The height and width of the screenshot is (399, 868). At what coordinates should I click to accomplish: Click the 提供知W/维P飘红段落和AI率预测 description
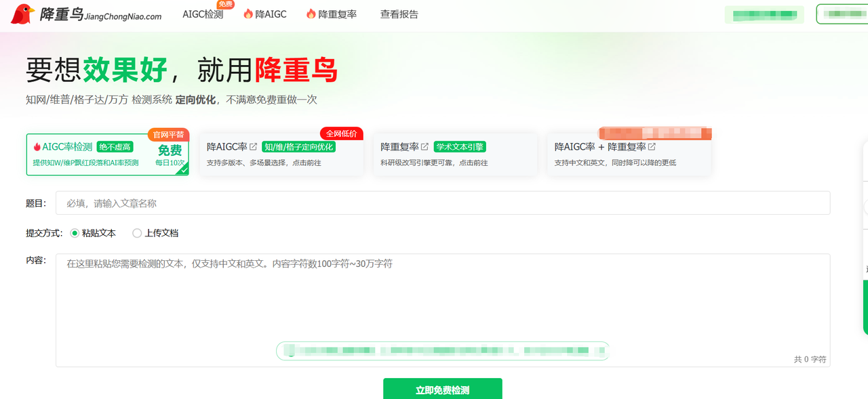85,163
